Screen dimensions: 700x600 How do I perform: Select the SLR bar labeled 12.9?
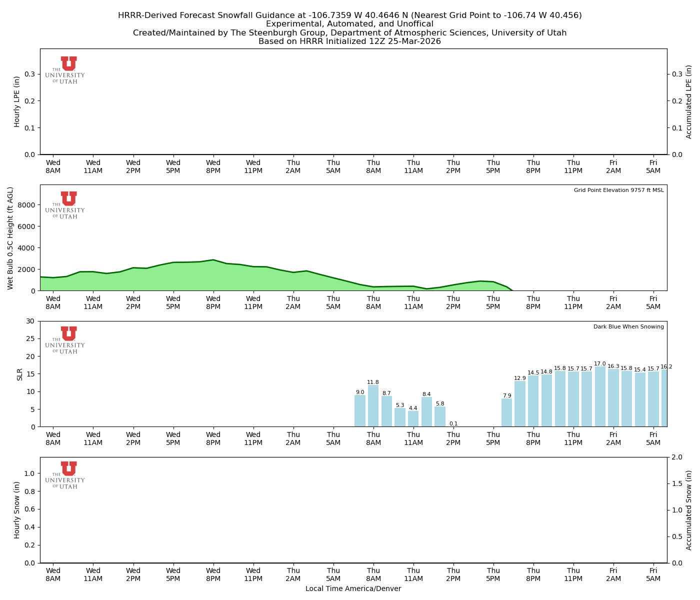520,403
